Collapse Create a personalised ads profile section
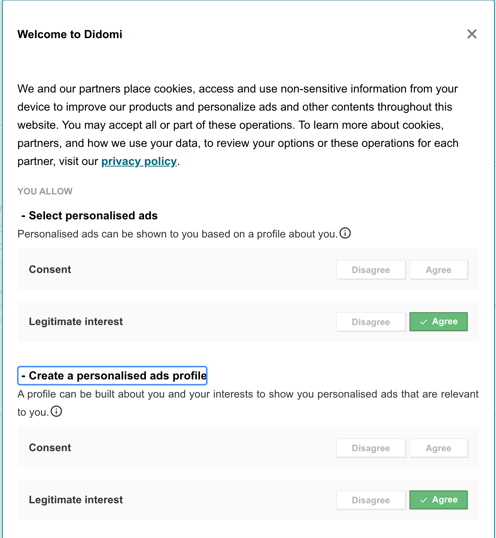 click(x=112, y=376)
